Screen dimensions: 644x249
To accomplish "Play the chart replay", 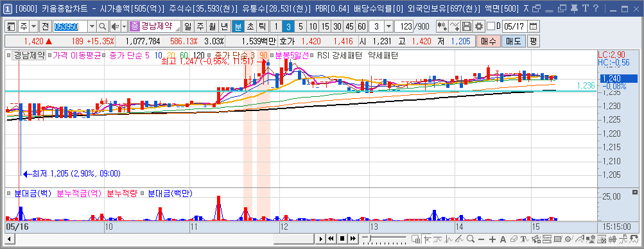I will 321,239.
